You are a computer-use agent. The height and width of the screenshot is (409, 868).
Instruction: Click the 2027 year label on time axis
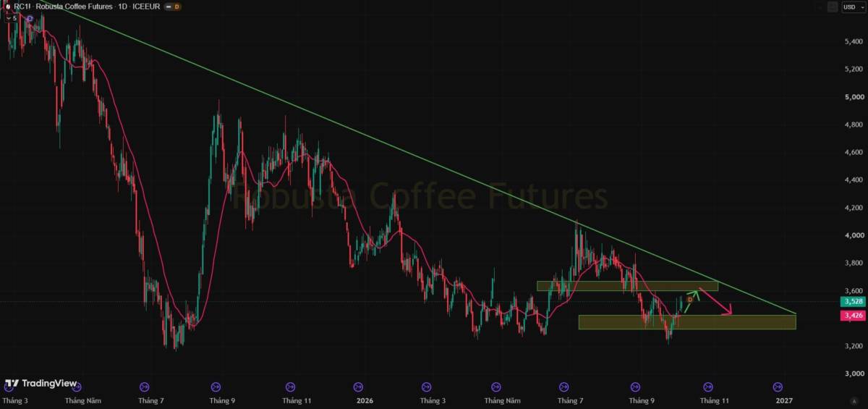tap(784, 400)
